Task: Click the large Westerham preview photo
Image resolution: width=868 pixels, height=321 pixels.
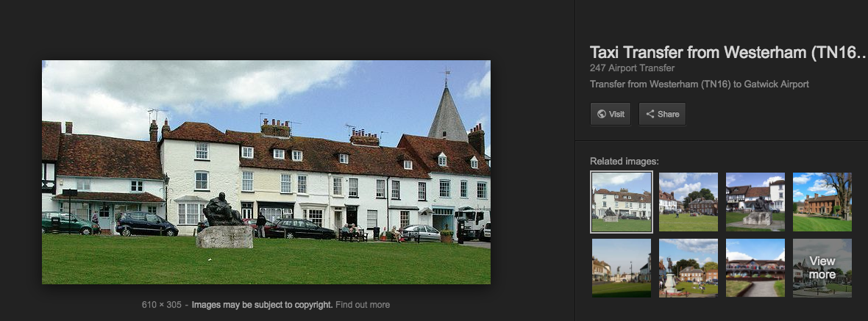Action: click(266, 172)
